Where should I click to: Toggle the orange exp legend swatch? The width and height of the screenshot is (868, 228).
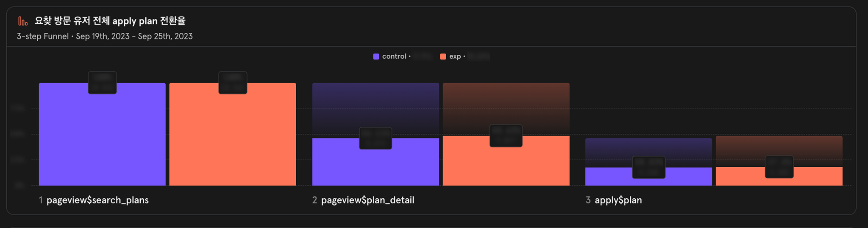point(443,56)
